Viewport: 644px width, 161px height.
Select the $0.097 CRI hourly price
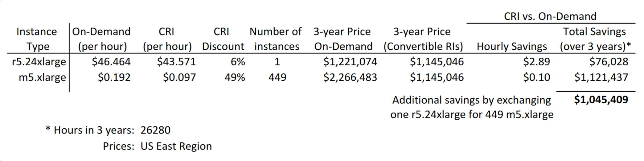click(179, 77)
